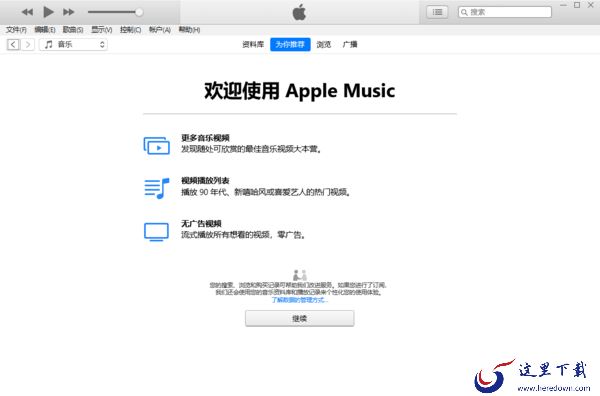Minimize the iTunes window
600x396 pixels.
click(x=563, y=5)
